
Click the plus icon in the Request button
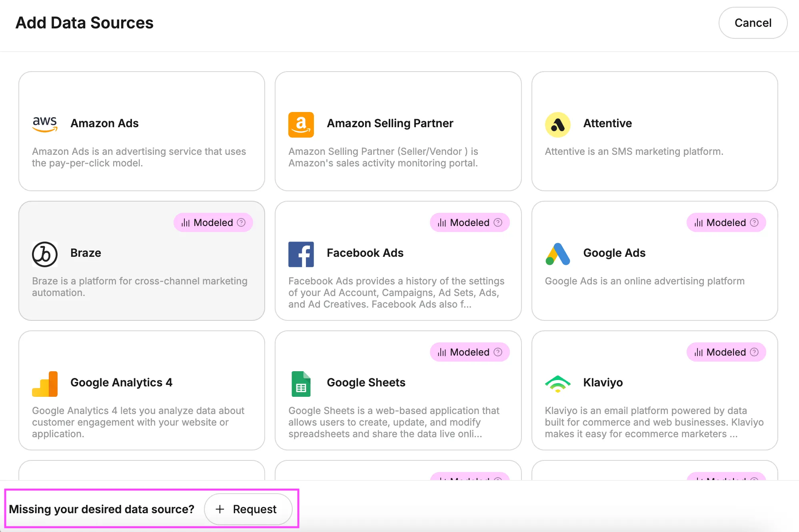coord(220,509)
